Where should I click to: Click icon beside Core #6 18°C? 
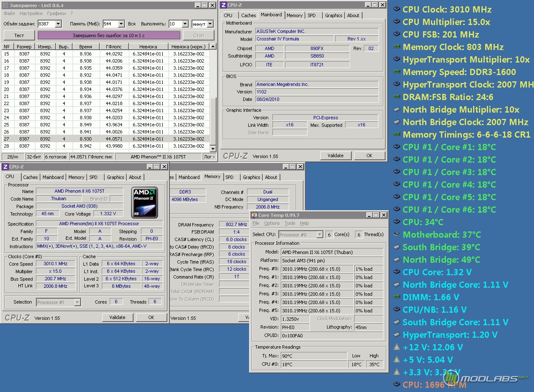(x=397, y=209)
